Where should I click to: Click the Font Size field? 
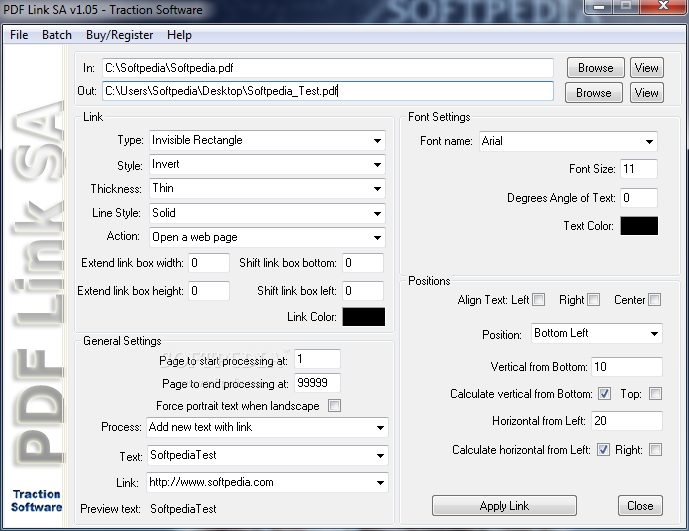639,169
